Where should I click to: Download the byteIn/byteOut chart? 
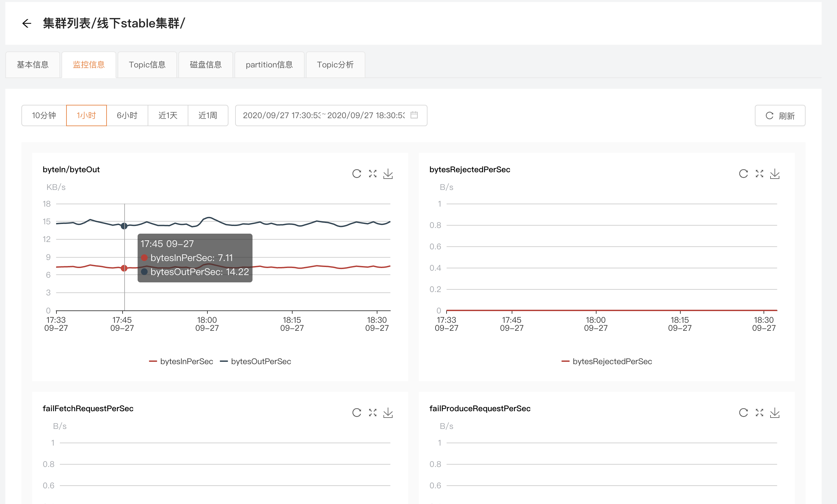point(388,174)
